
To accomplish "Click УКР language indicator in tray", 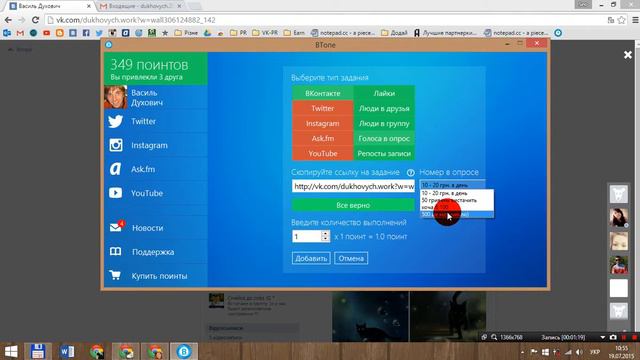I will tap(594, 352).
